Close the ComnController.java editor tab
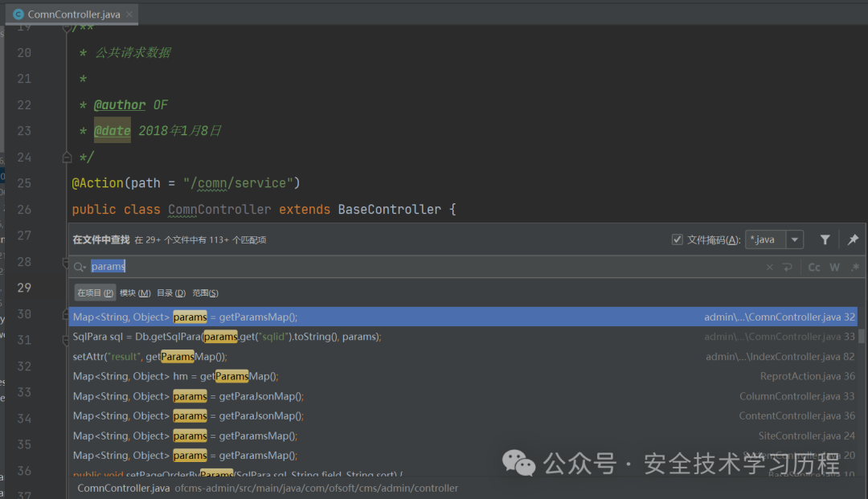This screenshot has width=868, height=499. pos(130,14)
